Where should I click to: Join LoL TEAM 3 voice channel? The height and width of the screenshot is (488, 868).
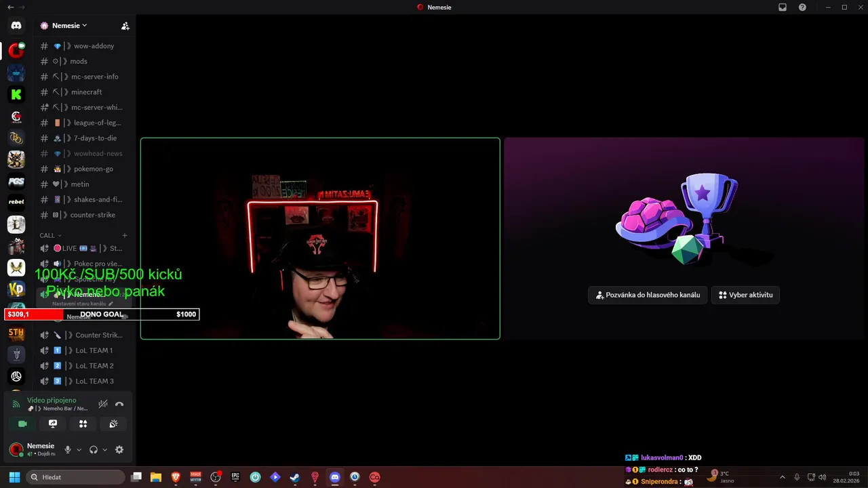[x=84, y=381]
